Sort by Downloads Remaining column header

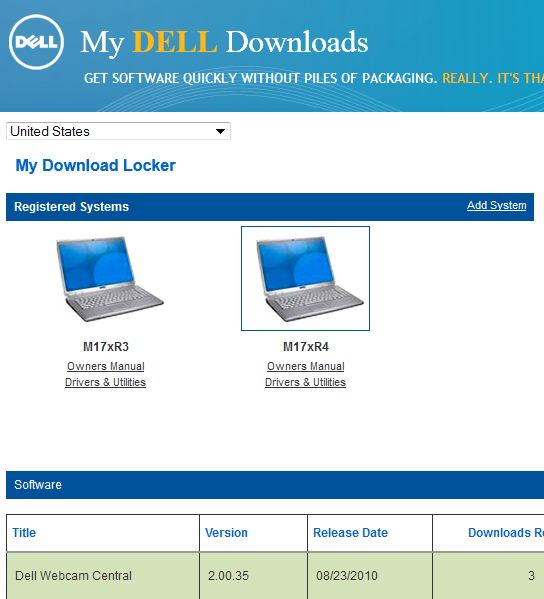point(506,533)
